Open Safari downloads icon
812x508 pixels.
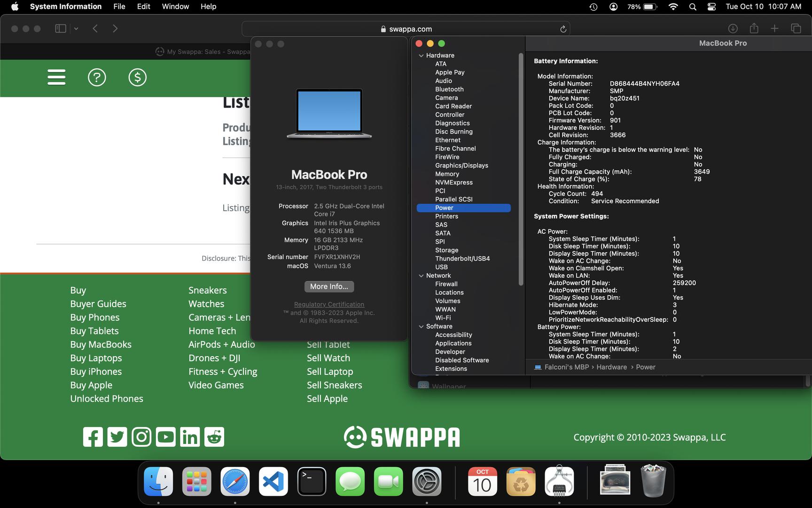point(733,29)
